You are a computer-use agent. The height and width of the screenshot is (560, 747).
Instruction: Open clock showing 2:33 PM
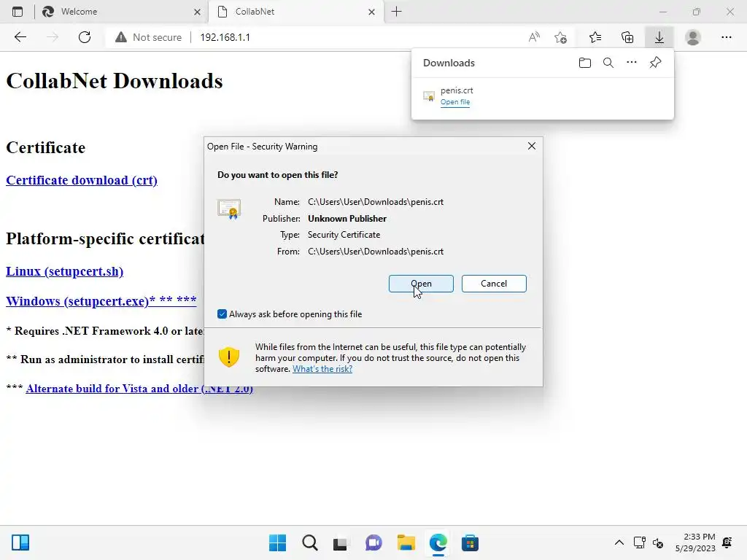click(695, 542)
